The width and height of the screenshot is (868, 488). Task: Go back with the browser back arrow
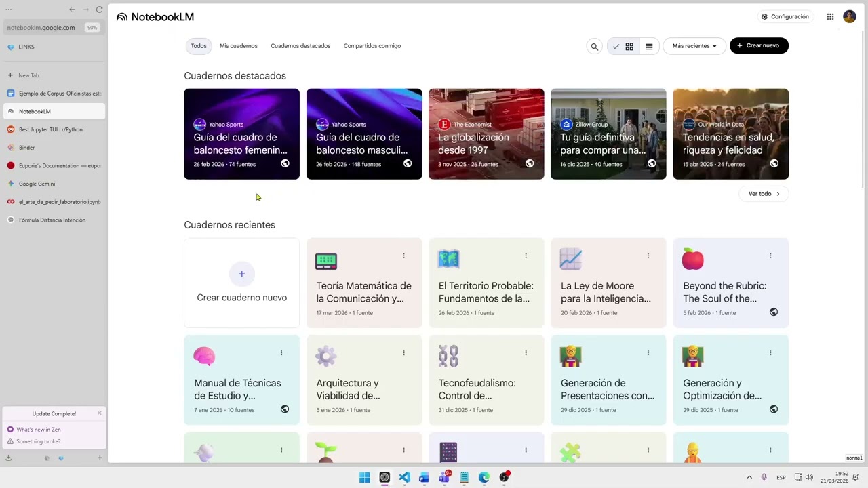point(72,9)
